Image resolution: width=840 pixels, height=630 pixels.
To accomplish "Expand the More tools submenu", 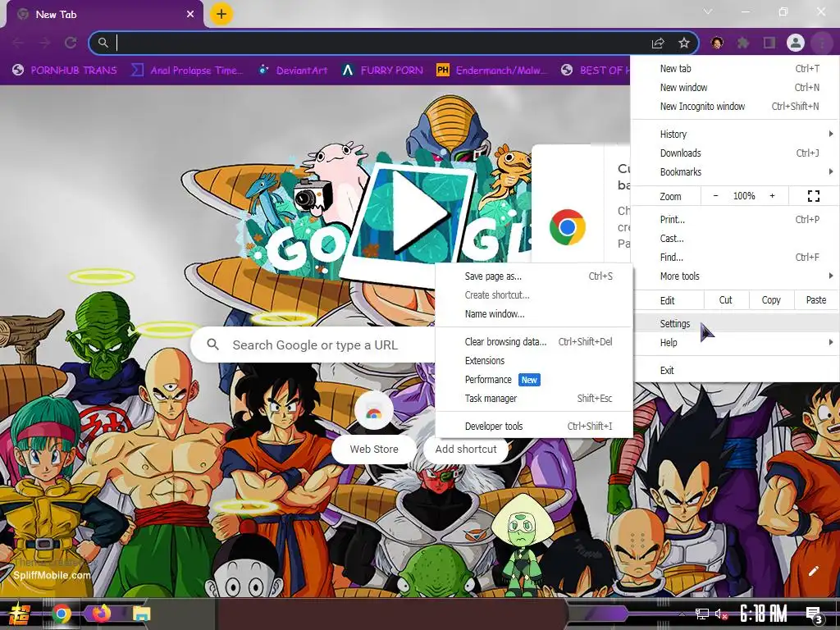I will 735,276.
